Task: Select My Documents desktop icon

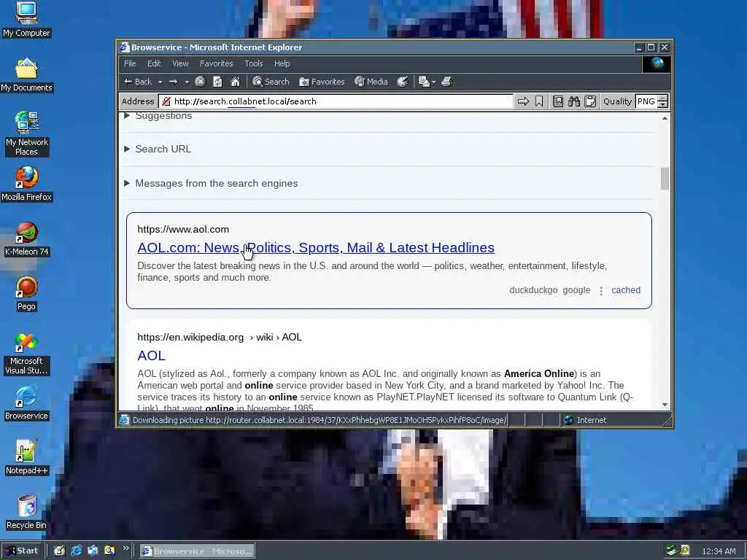Action: tap(26, 75)
